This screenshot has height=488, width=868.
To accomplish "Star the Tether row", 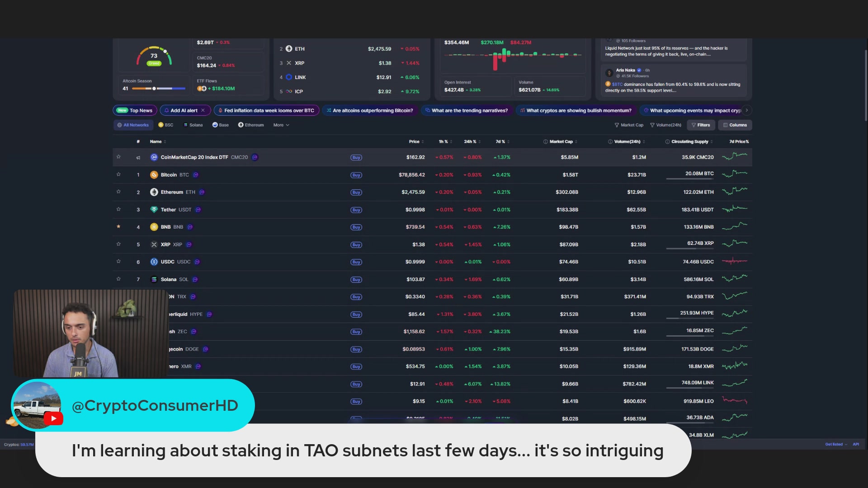I will point(118,209).
